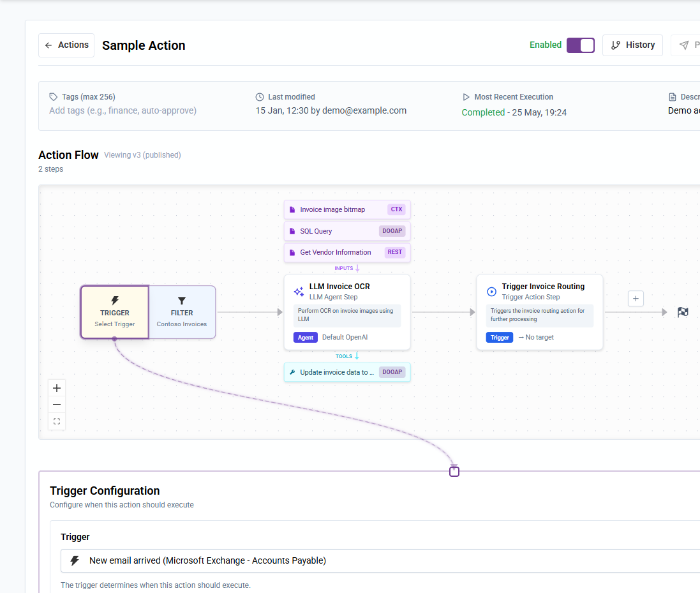Viewport: 700px width, 593px height.
Task: Open the LLM Invoice OCR step title
Action: 339,286
